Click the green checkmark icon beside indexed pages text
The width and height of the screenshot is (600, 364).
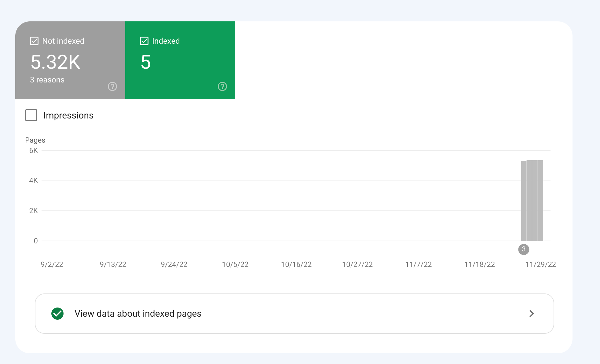(57, 314)
